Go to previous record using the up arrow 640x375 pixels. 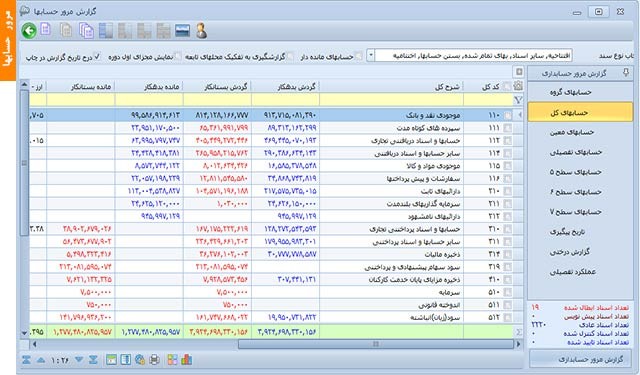[x=41, y=360]
